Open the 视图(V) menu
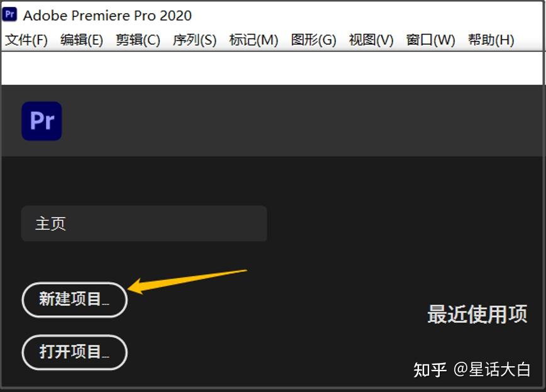This screenshot has width=546, height=392. pyautogui.click(x=371, y=40)
